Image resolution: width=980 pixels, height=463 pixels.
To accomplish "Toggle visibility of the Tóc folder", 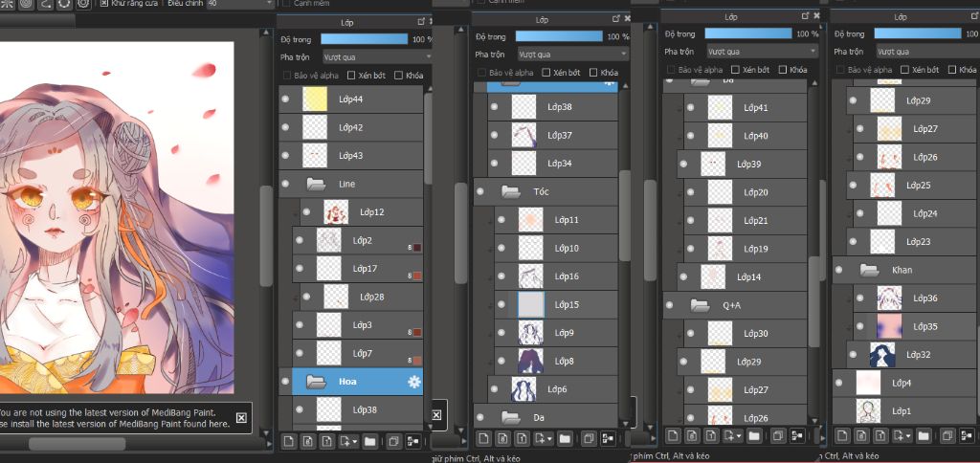I will (x=480, y=192).
